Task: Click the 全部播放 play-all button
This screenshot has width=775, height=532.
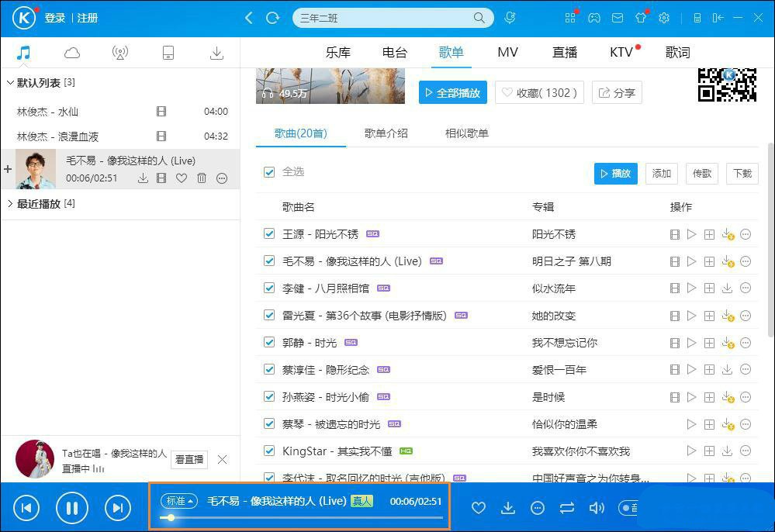Action: tap(453, 92)
